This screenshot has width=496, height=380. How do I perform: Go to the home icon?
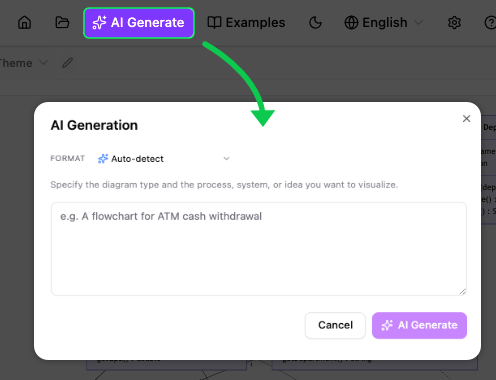24,23
